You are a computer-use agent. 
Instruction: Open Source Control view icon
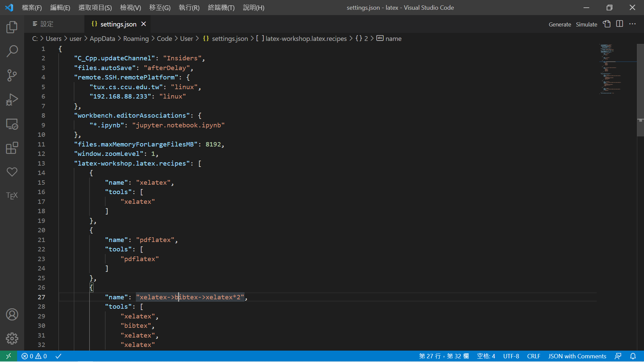(12, 75)
